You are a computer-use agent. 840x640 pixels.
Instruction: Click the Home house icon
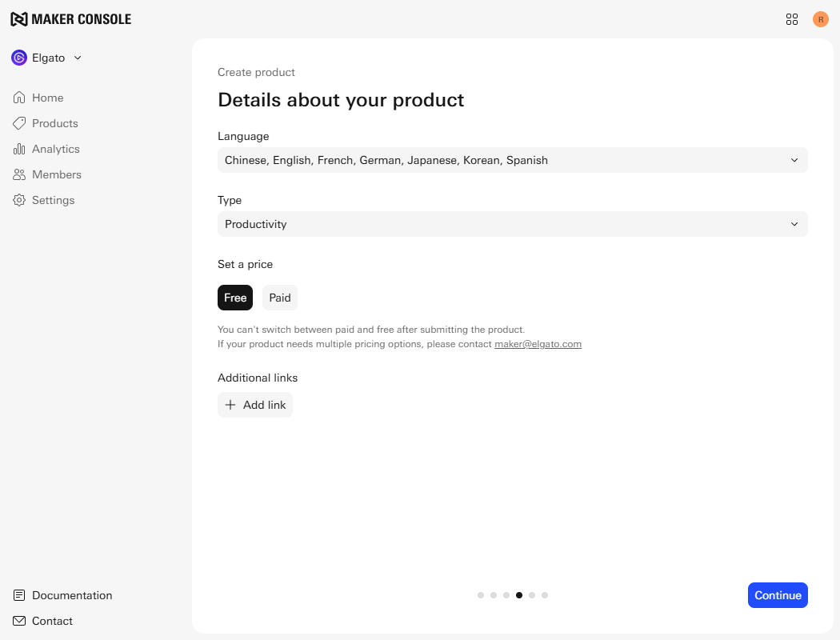pos(19,98)
